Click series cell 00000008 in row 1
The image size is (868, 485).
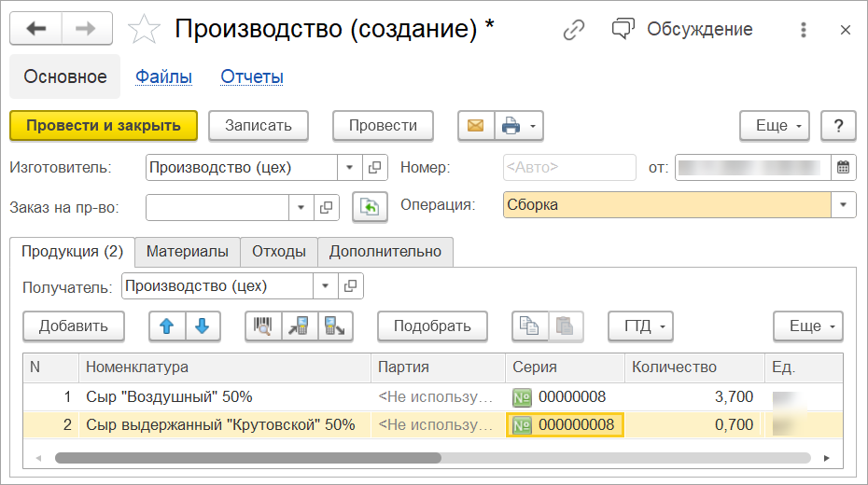coord(565,397)
